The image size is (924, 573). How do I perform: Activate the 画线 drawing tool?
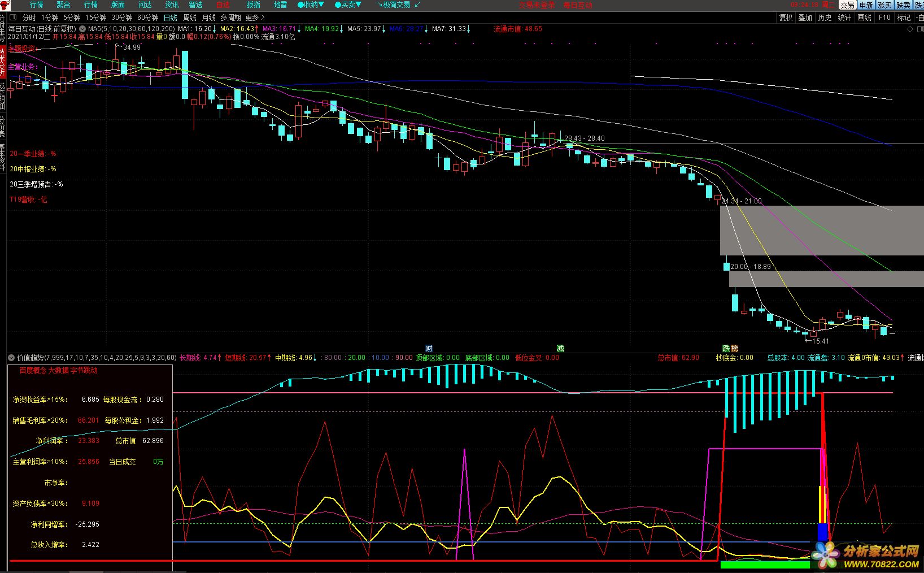(864, 18)
